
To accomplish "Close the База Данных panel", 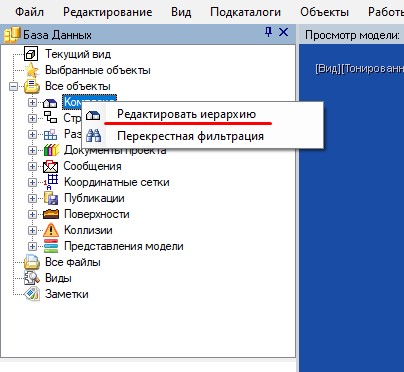I will 283,32.
